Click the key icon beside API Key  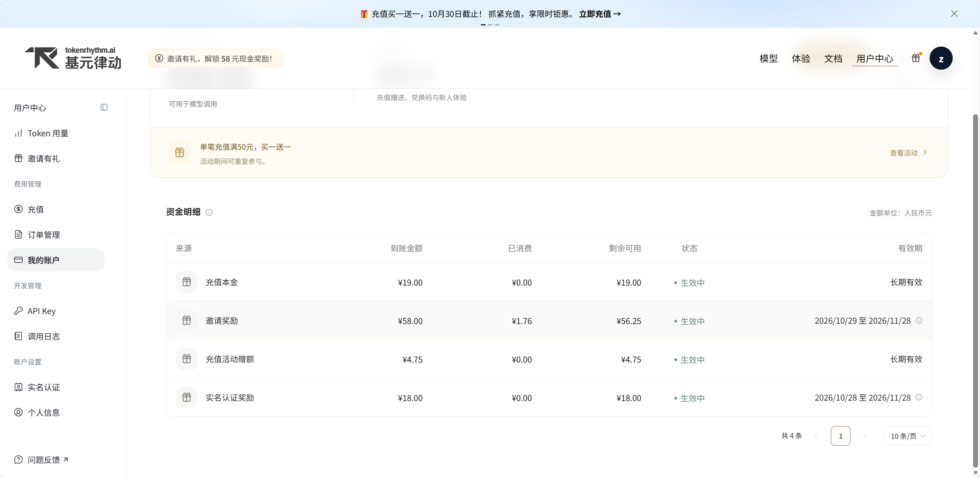(x=18, y=311)
